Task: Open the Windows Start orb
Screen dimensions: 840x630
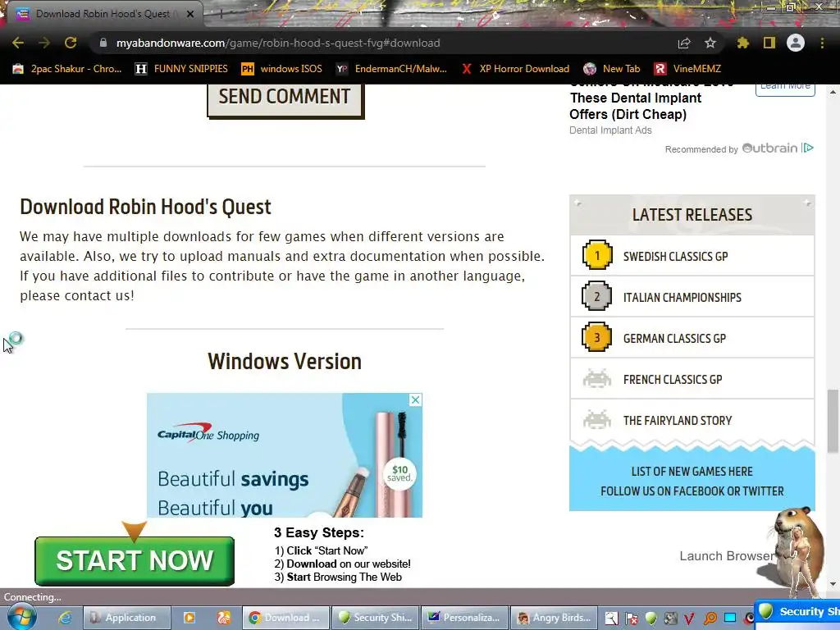Action: (x=21, y=618)
